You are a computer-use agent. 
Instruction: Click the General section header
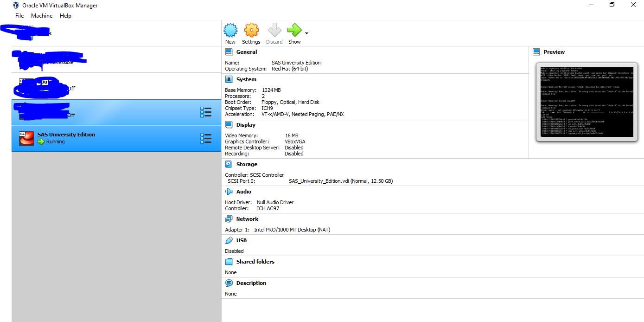(246, 52)
